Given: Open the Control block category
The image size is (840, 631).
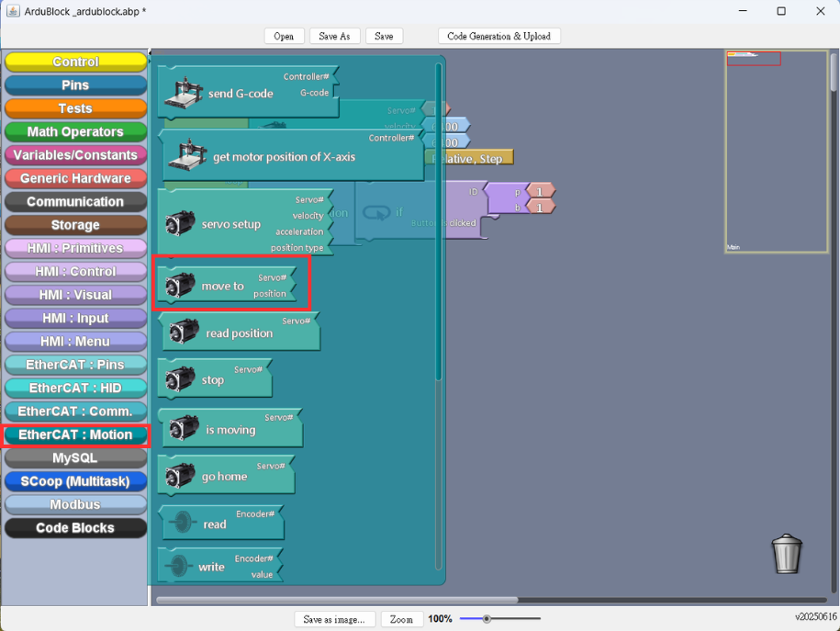Looking at the screenshot, I should (75, 62).
